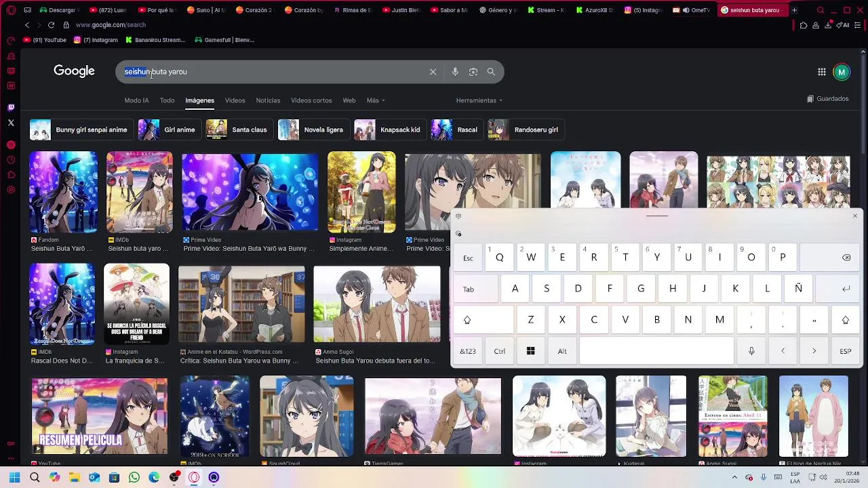Open the X (Twitter) sidebar icon
This screenshot has height=488, width=868.
tap(11, 123)
